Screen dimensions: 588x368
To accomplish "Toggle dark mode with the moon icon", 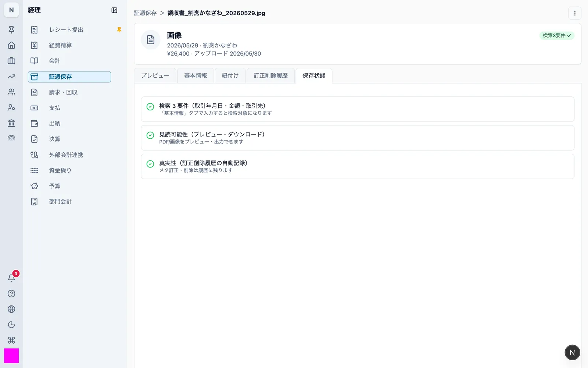I will [x=11, y=325].
